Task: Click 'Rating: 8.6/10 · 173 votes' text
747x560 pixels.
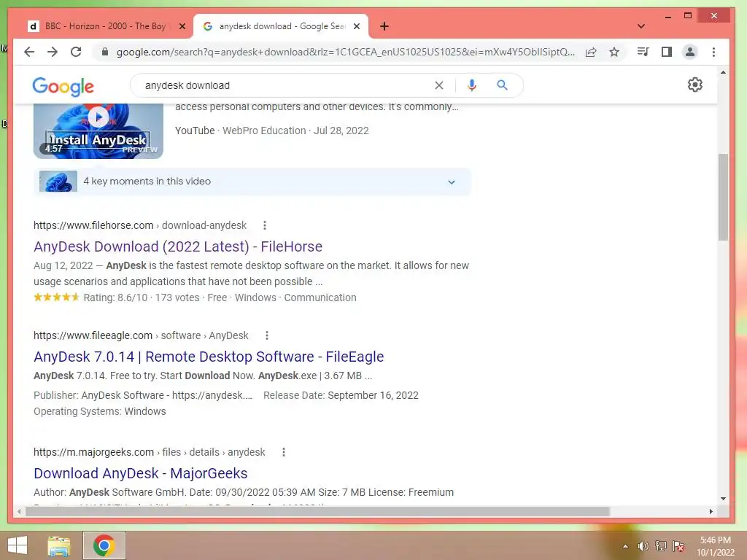Action: [142, 297]
